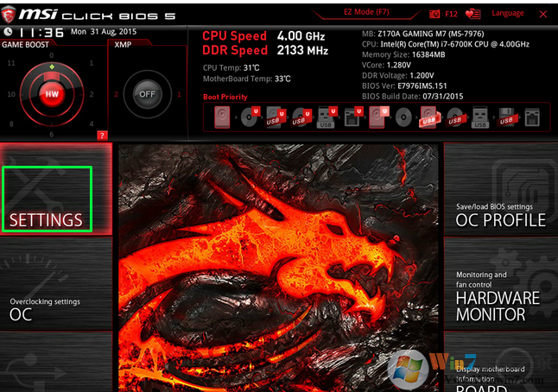Open favorites via the heart icon
The height and width of the screenshot is (392, 558).
pyautogui.click(x=472, y=14)
